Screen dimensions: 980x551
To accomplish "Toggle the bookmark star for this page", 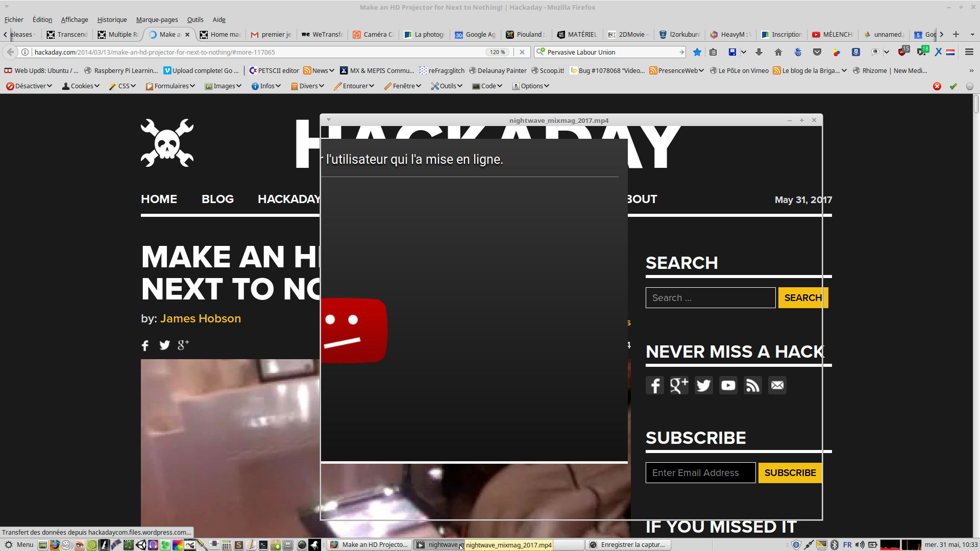I will click(697, 52).
